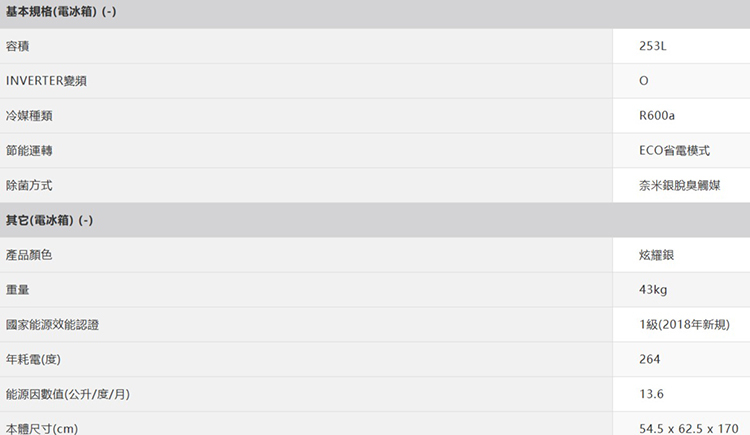Image resolution: width=750 pixels, height=435 pixels.
Task: Click the 253L capacity value
Action: (652, 46)
